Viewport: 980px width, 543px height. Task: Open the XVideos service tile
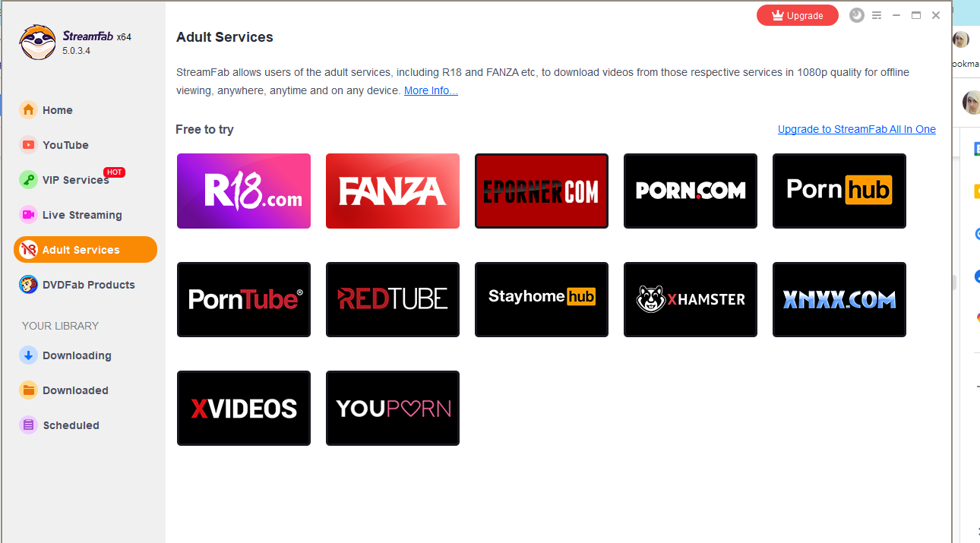click(x=244, y=408)
